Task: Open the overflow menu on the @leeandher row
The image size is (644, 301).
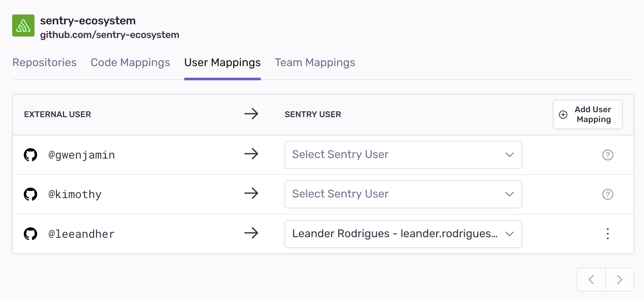Action: point(607,234)
